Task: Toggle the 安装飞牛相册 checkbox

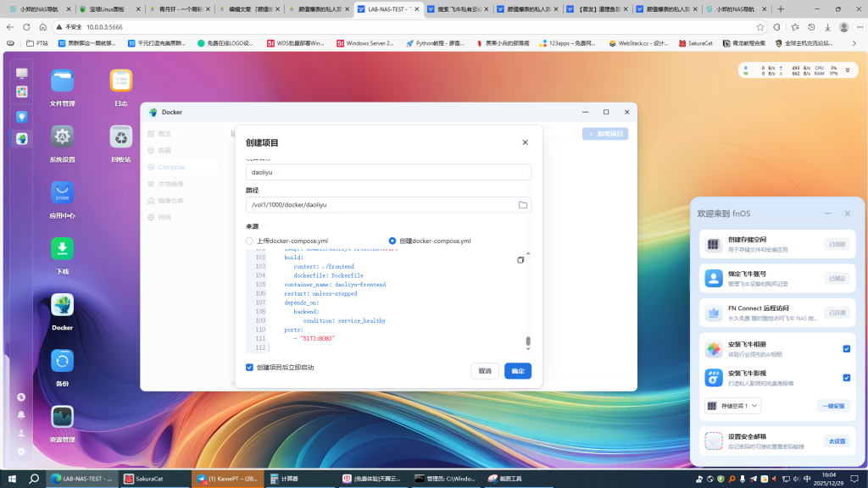Action: [846, 348]
